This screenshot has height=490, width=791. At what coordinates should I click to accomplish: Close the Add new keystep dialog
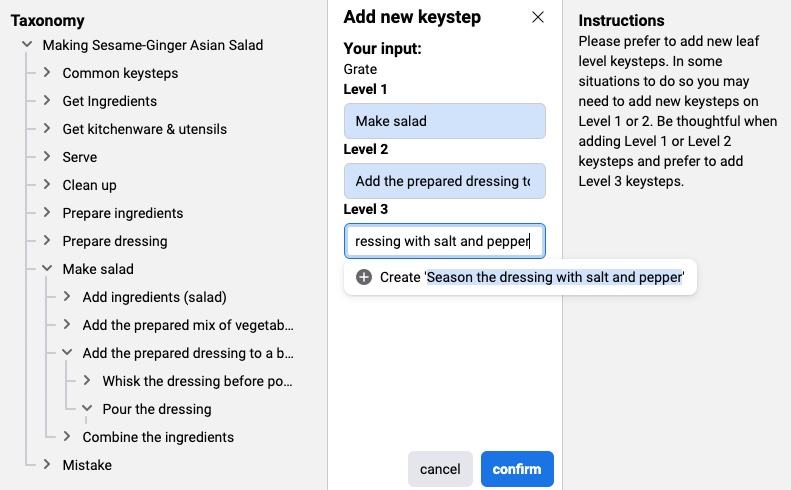(538, 17)
